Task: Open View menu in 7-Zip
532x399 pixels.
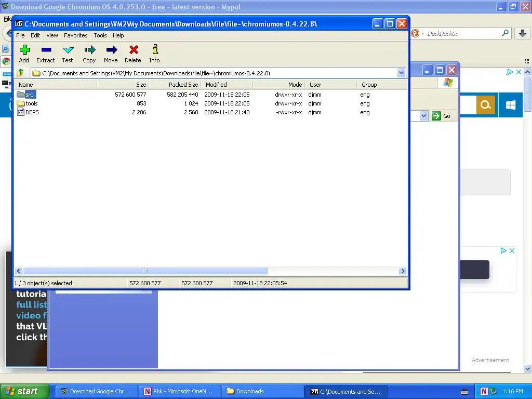Action: click(52, 35)
